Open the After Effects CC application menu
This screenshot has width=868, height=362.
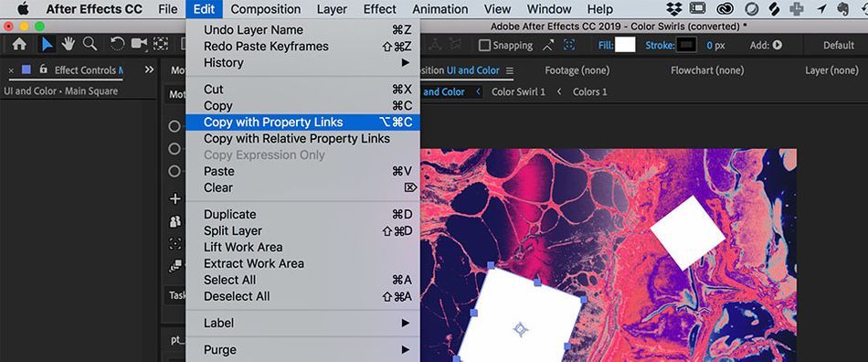(94, 9)
